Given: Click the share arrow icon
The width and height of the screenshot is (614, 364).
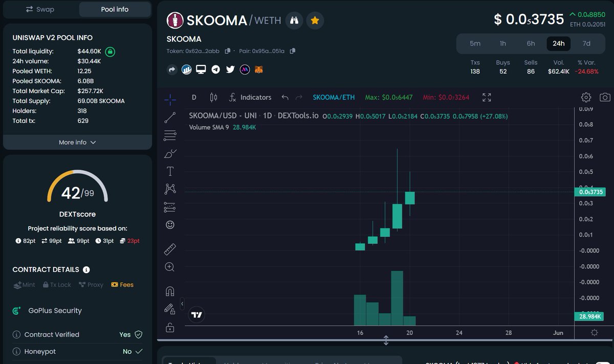Looking at the screenshot, I should 172,69.
